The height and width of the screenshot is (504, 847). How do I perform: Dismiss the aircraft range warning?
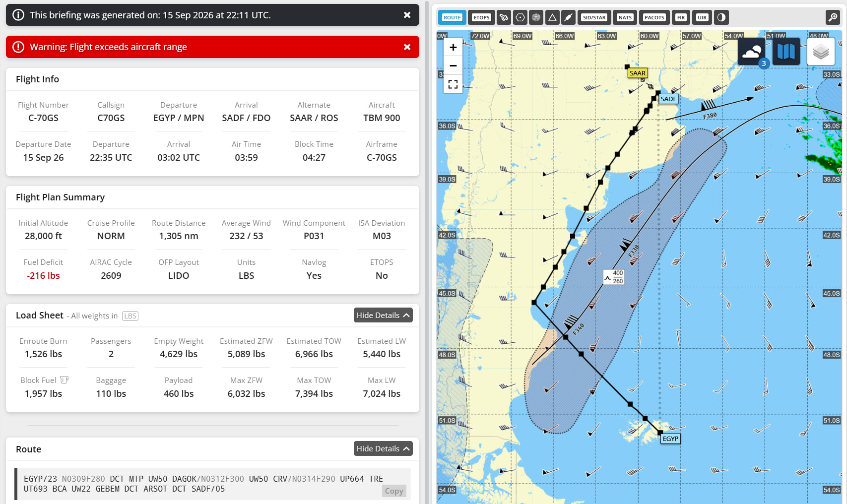pos(407,47)
